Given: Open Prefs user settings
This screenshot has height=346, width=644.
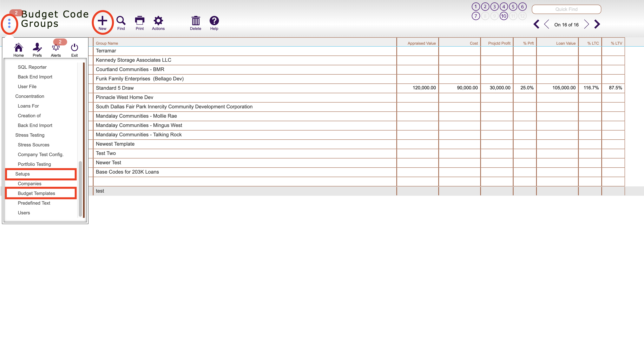Looking at the screenshot, I should [x=37, y=50].
